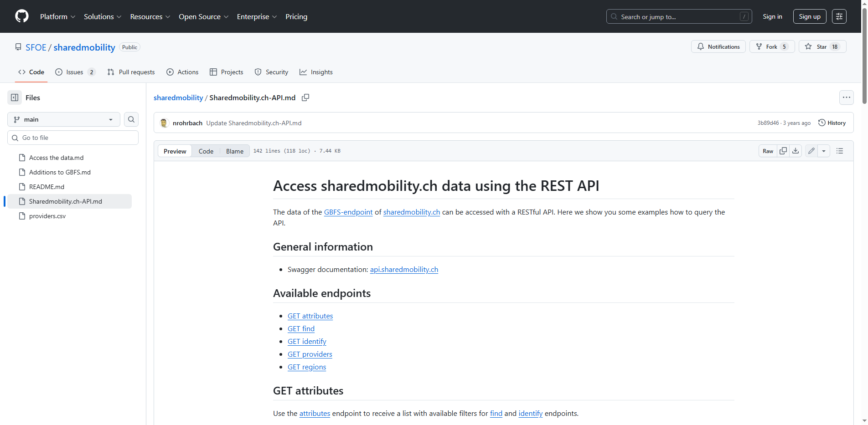Screen dimensions: 868x425
Task: Follow the GET providers link
Action: click(310, 354)
